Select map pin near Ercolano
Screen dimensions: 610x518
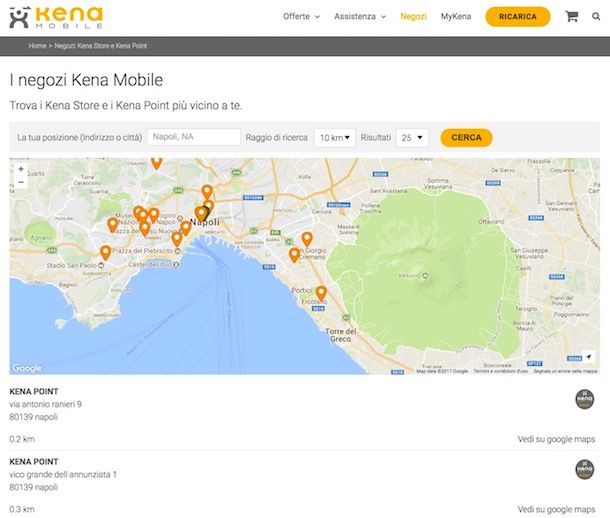point(321,293)
